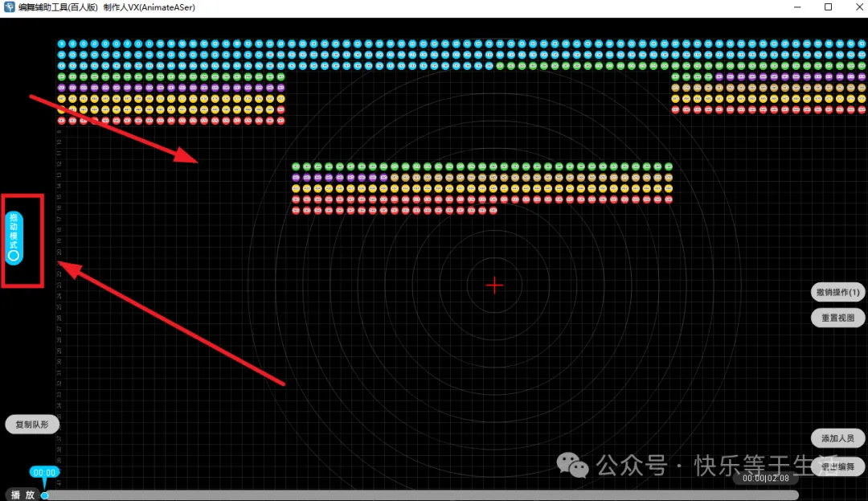This screenshot has height=501, width=868.
Task: Click the 重置视图 reset view button
Action: [837, 318]
